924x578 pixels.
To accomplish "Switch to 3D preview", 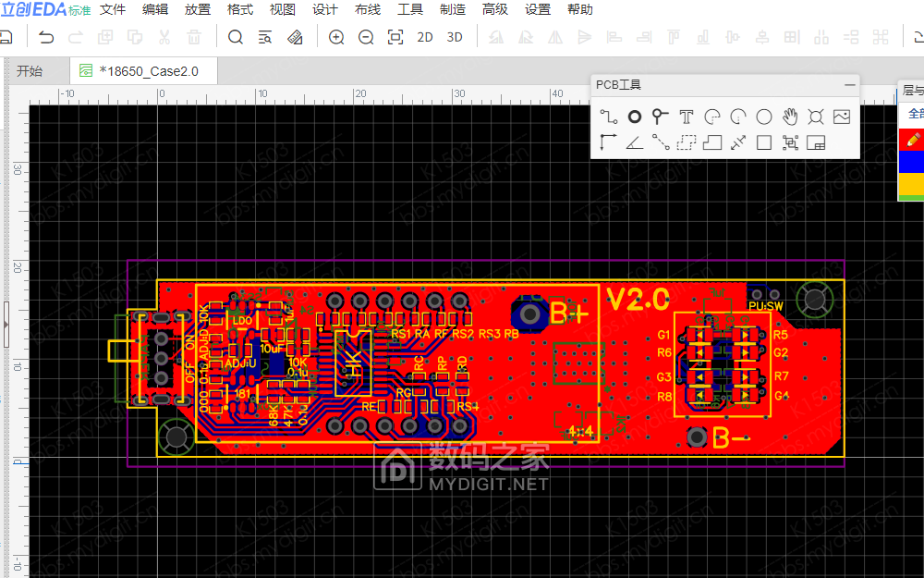I will (x=455, y=37).
